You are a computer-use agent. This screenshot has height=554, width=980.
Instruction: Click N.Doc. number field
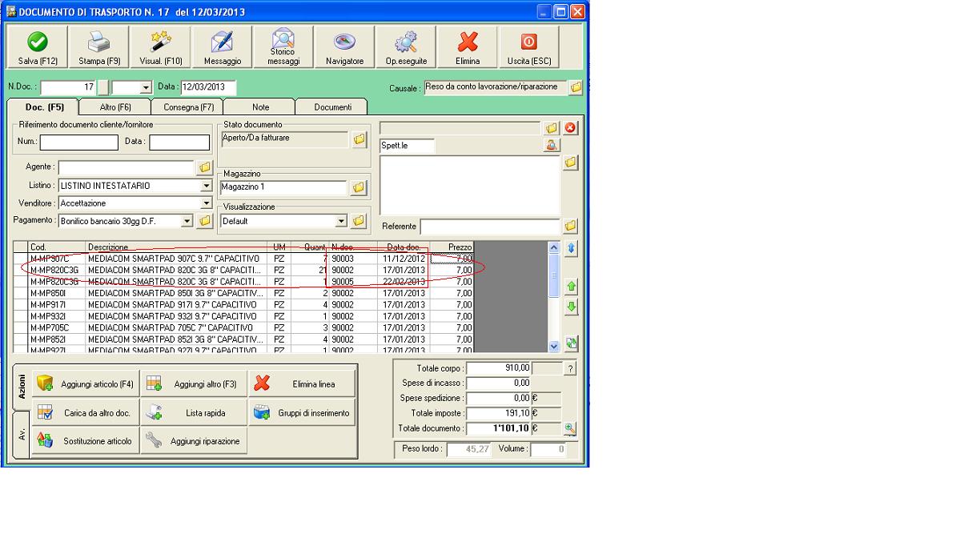pyautogui.click(x=68, y=87)
